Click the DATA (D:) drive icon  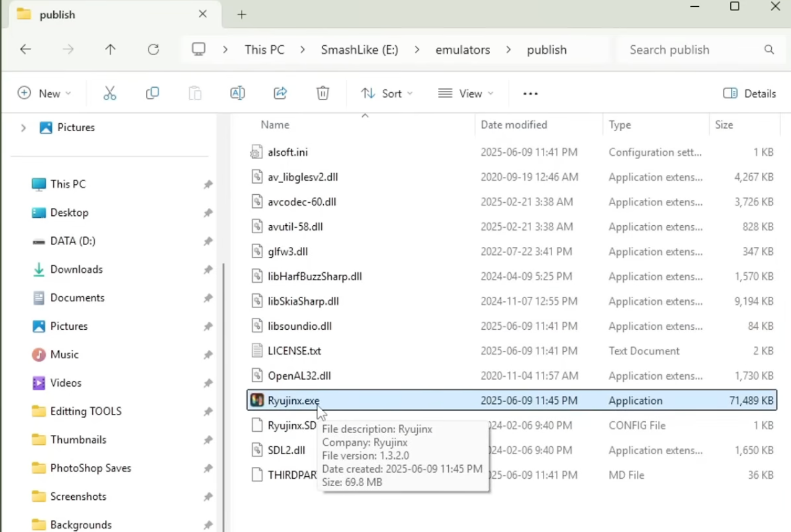38,241
